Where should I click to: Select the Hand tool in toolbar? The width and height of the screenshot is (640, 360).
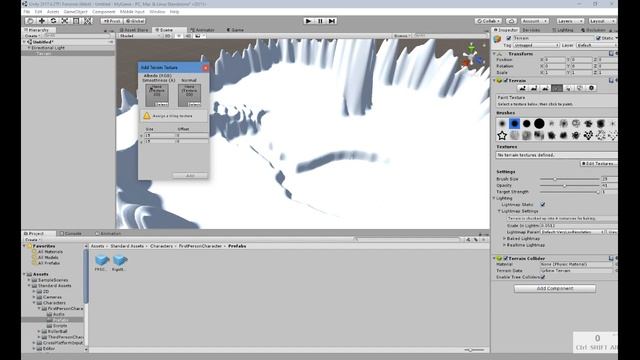click(x=30, y=21)
